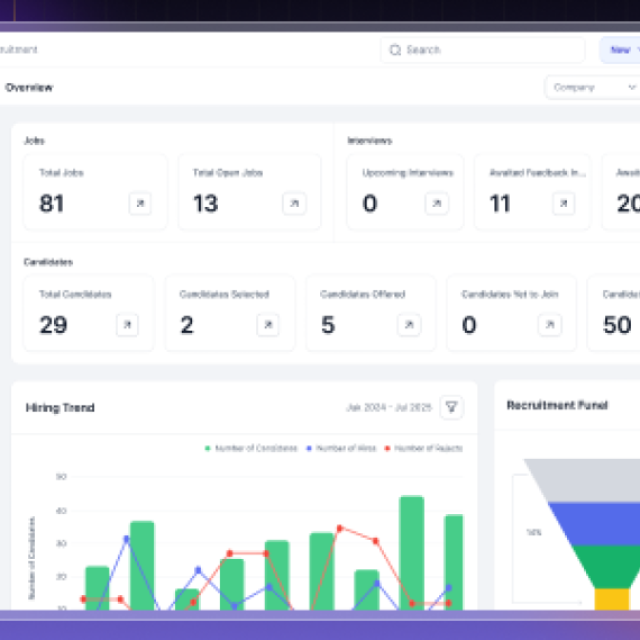Toggle the Number of Rejects legend series
The image size is (640, 640).
point(423,449)
